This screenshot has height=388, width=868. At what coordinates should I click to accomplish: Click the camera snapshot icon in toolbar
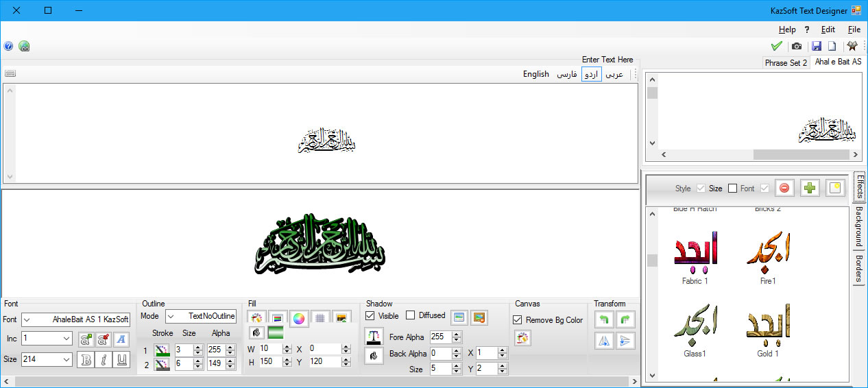(797, 46)
